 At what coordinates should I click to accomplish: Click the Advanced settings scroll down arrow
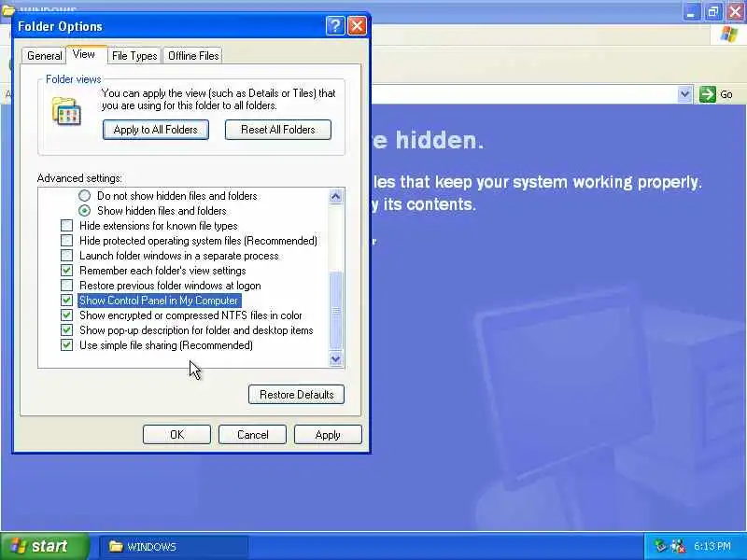pyautogui.click(x=336, y=358)
